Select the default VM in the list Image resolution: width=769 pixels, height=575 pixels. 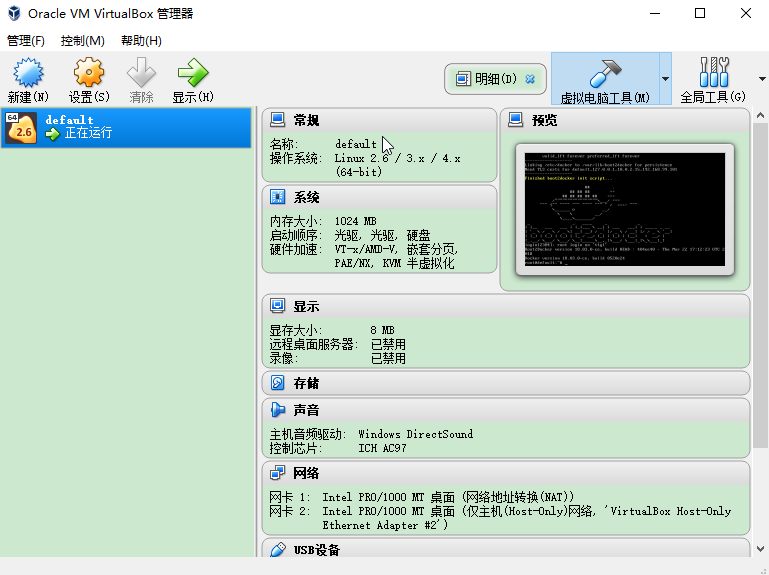[x=126, y=128]
